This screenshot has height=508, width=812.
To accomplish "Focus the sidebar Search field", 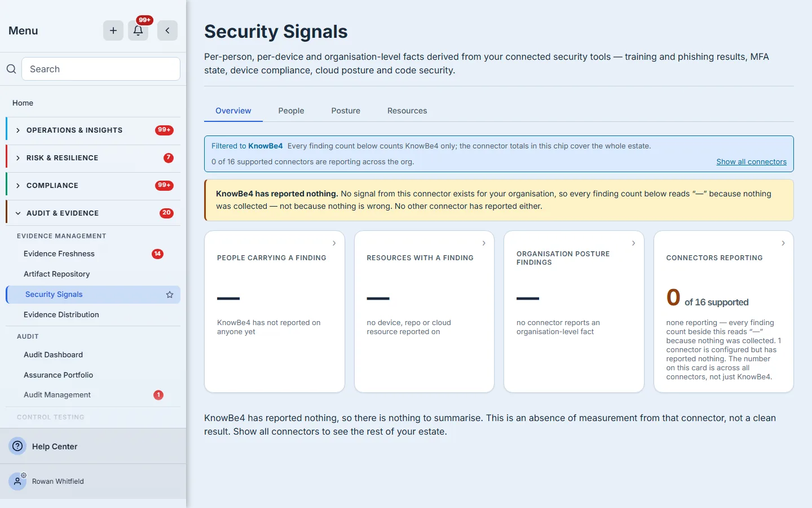I will point(101,69).
